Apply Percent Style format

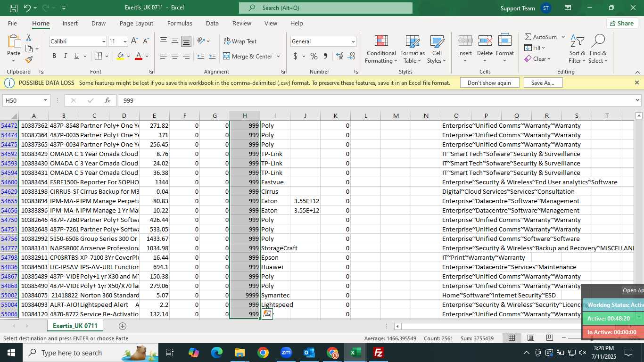(314, 56)
